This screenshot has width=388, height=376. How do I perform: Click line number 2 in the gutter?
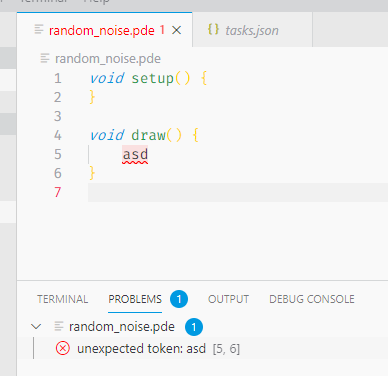tap(58, 97)
